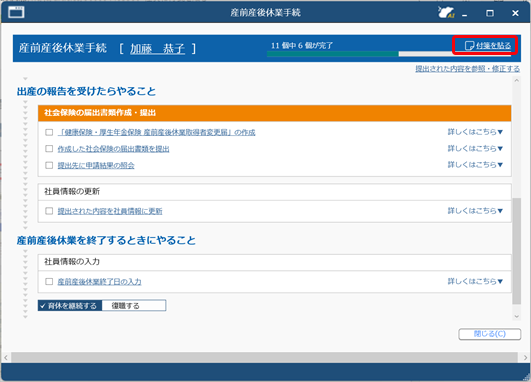Click the vertical scrollbar down arrow
Viewport: 531px width, 382px height.
516,316
